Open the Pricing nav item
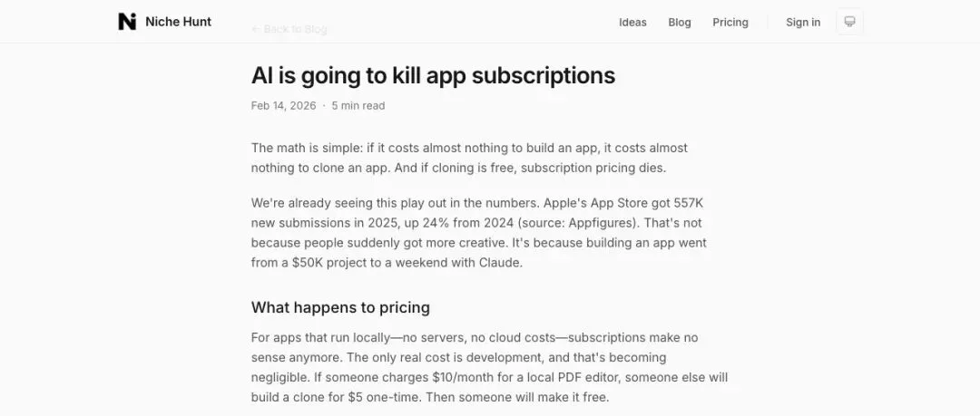The height and width of the screenshot is (416, 980). tap(730, 23)
